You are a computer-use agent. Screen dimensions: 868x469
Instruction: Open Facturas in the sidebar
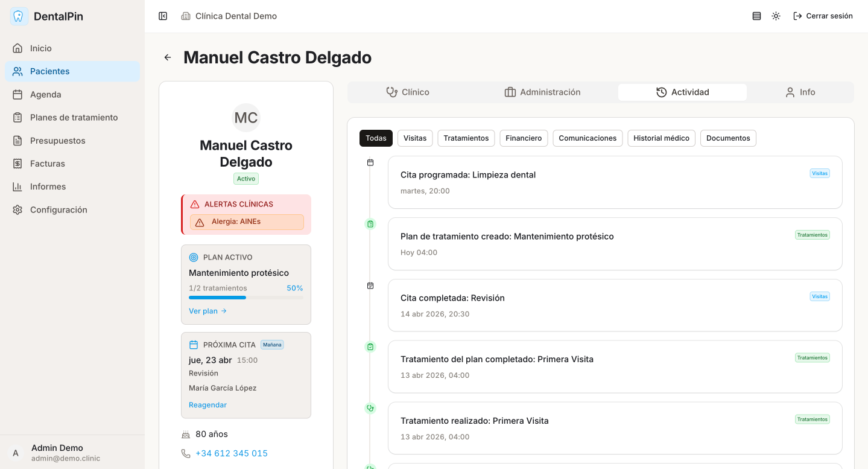tap(48, 164)
